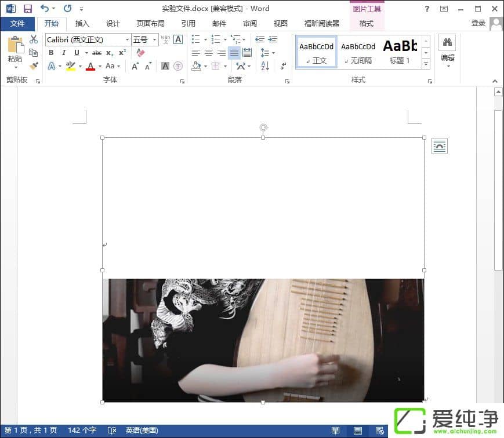Open the 格式 picture tools tab
Viewport: 504px width, 438px height.
pyautogui.click(x=366, y=24)
